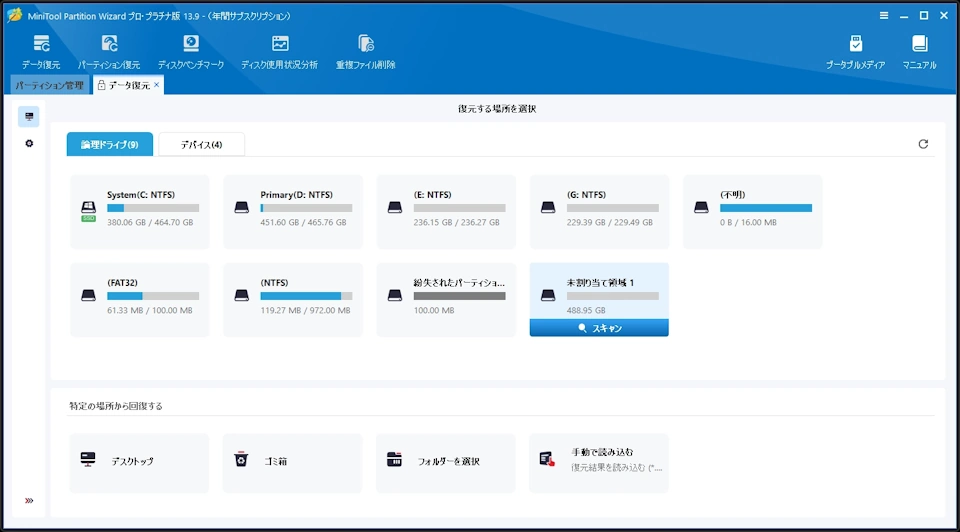Click the G: NTFS drive disk icon

point(548,208)
